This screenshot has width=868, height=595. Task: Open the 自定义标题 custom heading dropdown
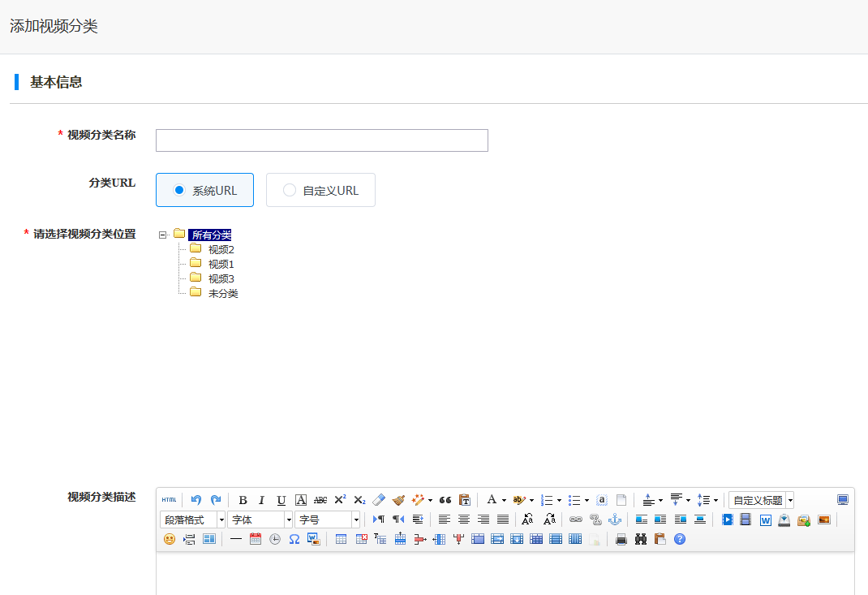point(761,500)
